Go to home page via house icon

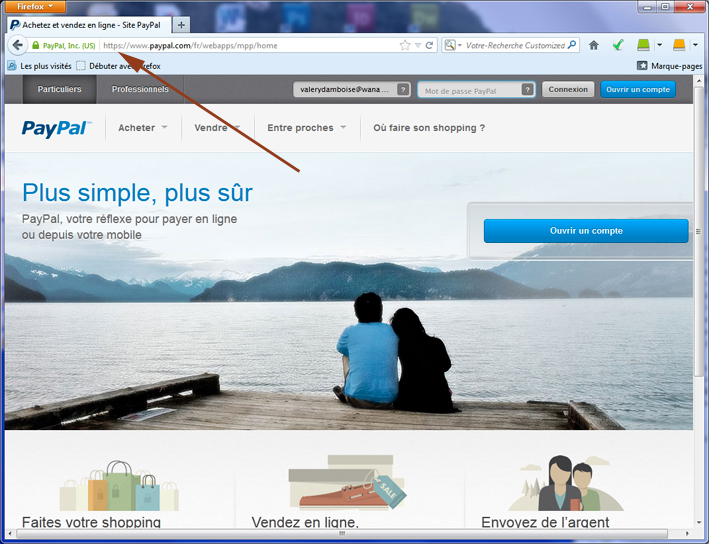(x=594, y=45)
